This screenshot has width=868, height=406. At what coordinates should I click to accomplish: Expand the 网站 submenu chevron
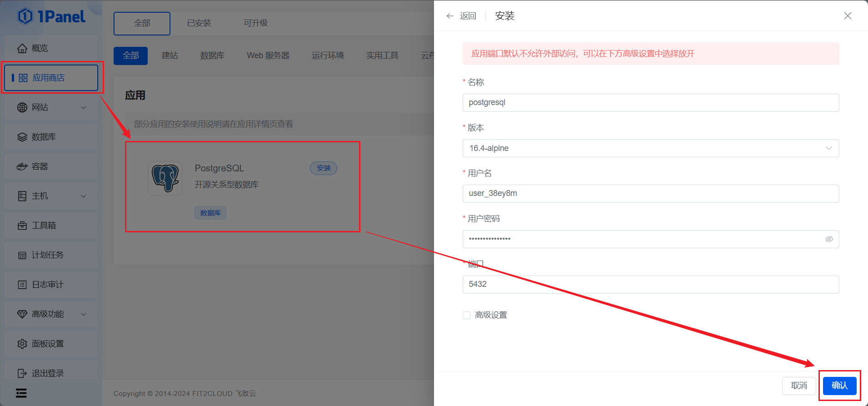point(83,108)
